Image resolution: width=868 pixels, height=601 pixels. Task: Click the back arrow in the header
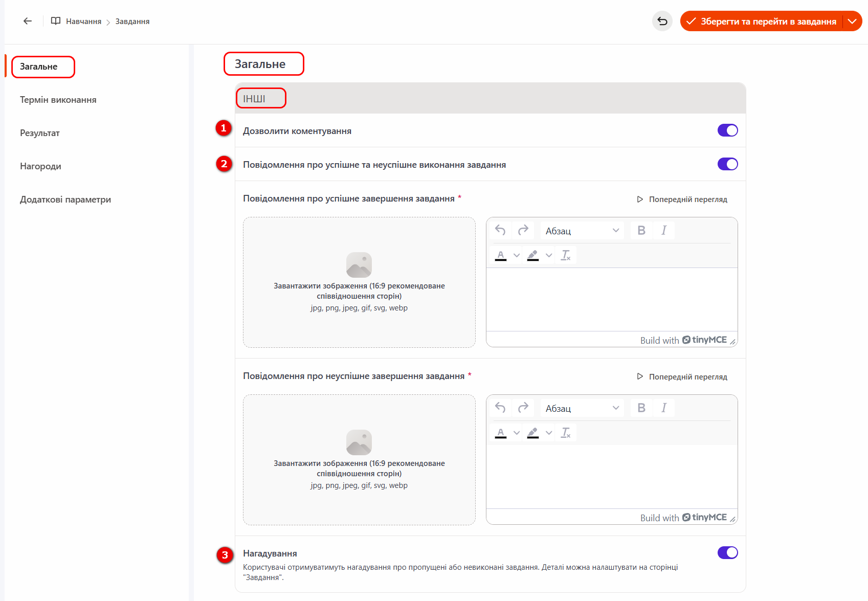(x=28, y=21)
